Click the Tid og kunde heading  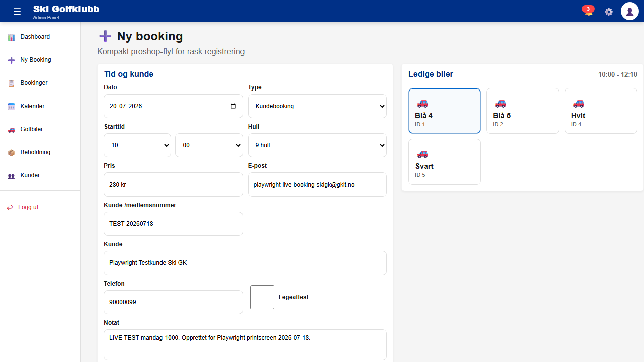(x=129, y=74)
